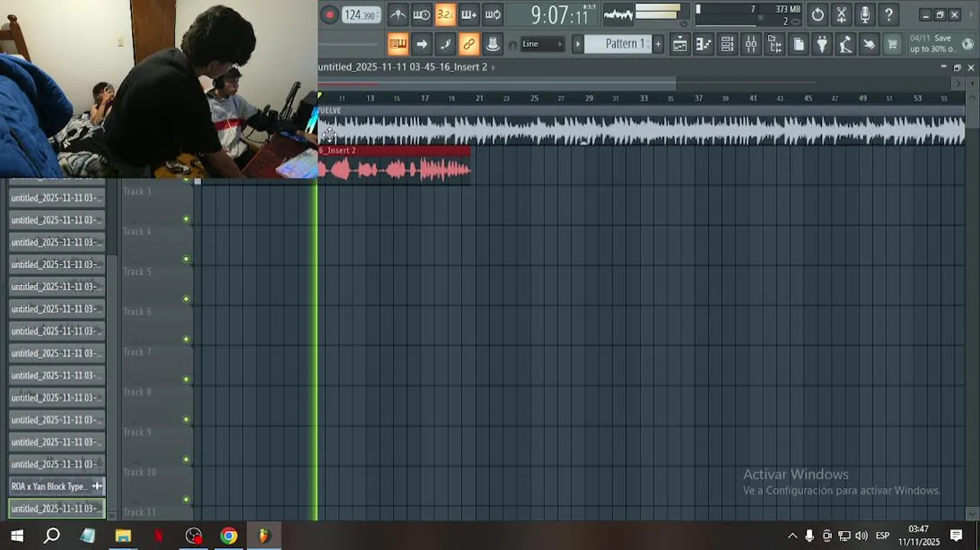980x550 pixels.
Task: Click the globe online panel icon
Action: point(967,44)
